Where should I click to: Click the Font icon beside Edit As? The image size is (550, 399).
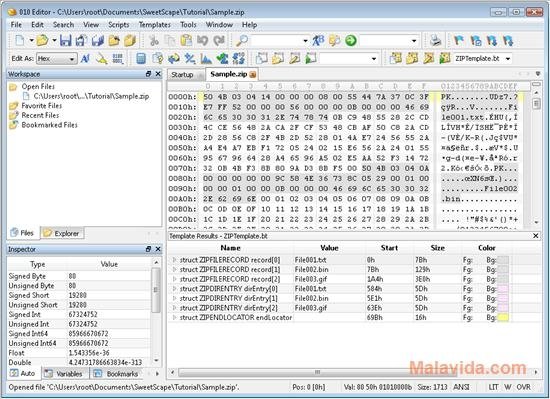(x=85, y=59)
